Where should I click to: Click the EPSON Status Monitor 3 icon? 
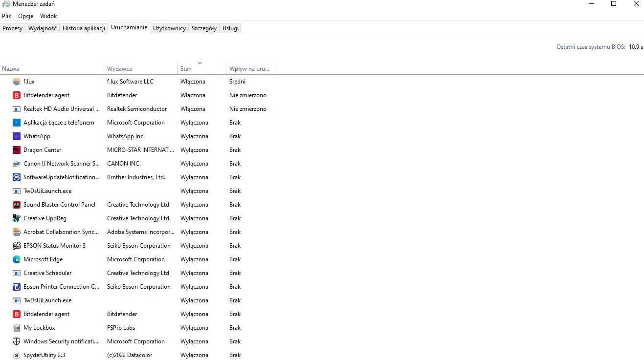click(17, 246)
